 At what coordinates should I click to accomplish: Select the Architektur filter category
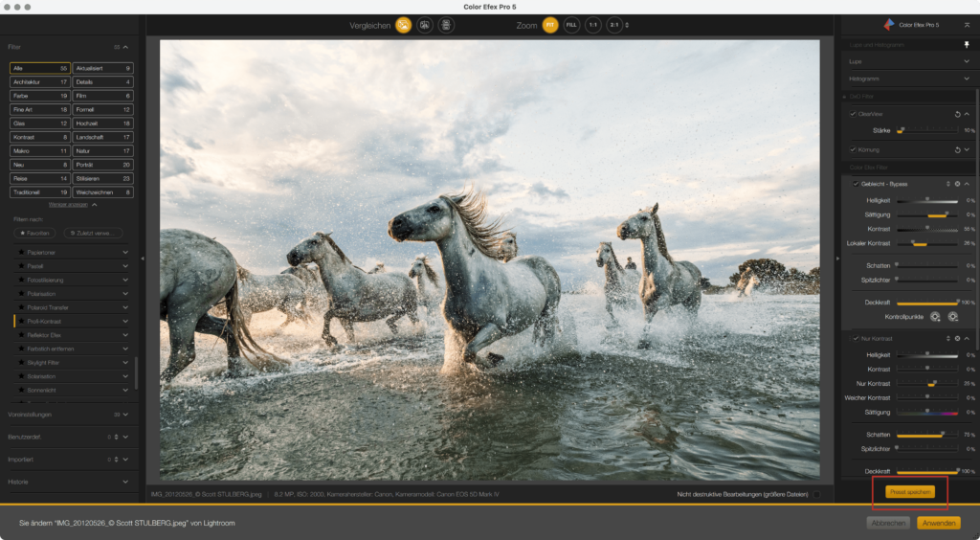click(x=40, y=82)
